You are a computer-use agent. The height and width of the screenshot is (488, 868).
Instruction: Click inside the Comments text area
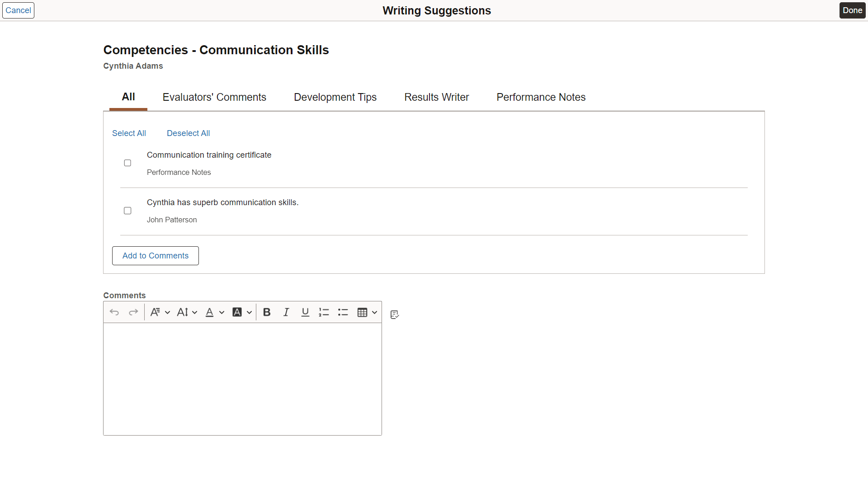pyautogui.click(x=242, y=379)
